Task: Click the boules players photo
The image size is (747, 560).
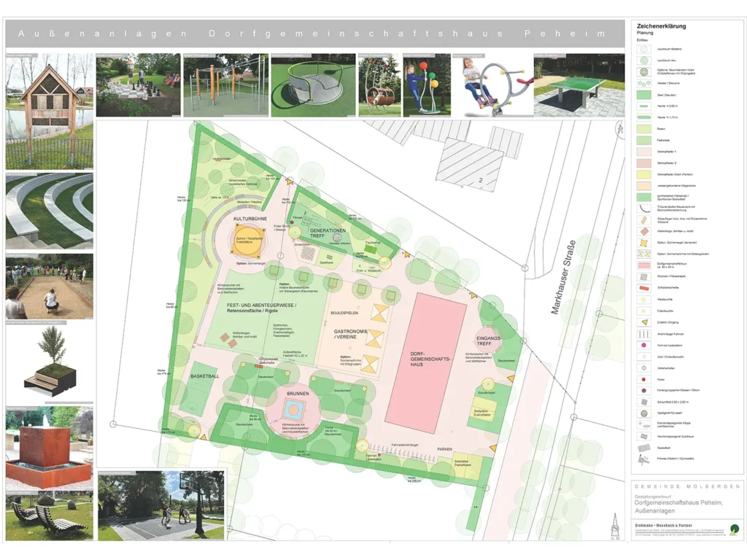Action: [50, 286]
